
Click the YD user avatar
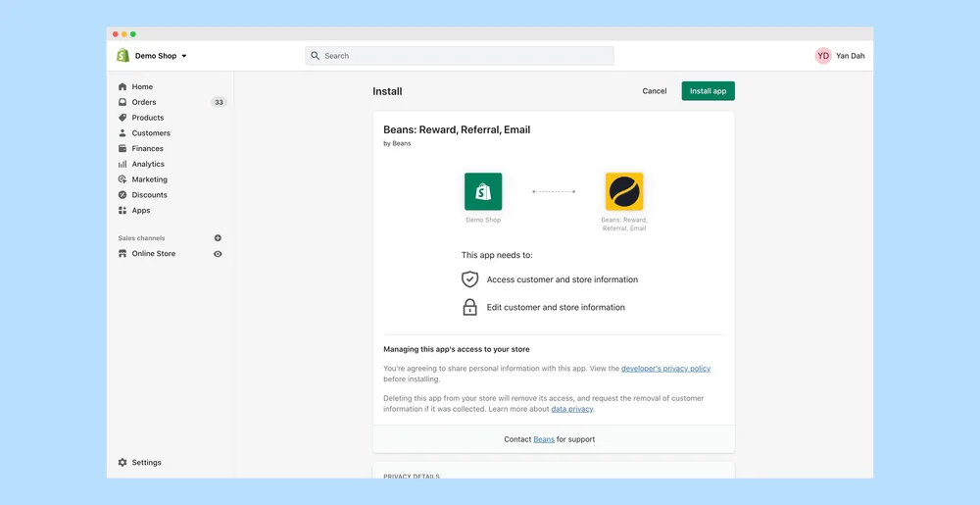(x=823, y=56)
